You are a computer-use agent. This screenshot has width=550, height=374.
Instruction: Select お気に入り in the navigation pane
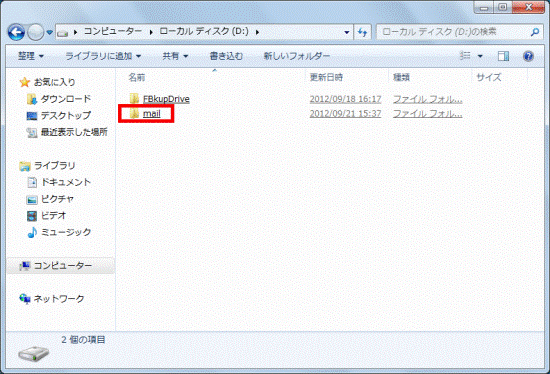tap(54, 82)
